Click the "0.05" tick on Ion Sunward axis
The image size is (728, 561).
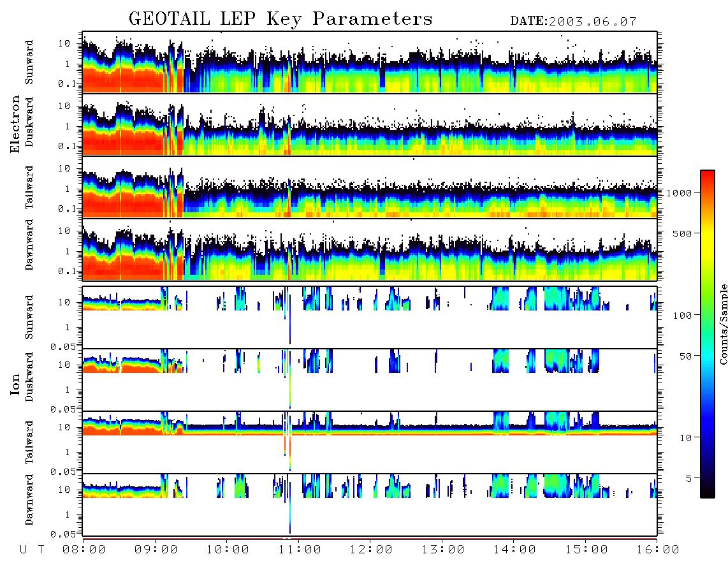[x=63, y=347]
